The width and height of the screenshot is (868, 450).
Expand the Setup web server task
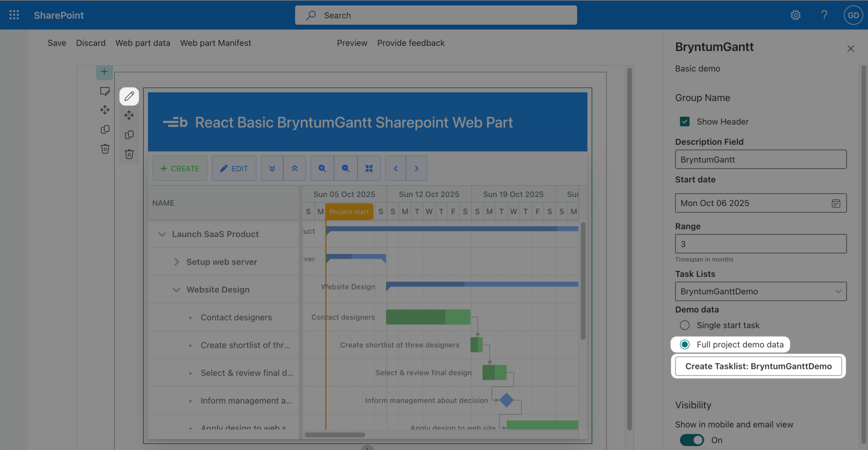(176, 262)
